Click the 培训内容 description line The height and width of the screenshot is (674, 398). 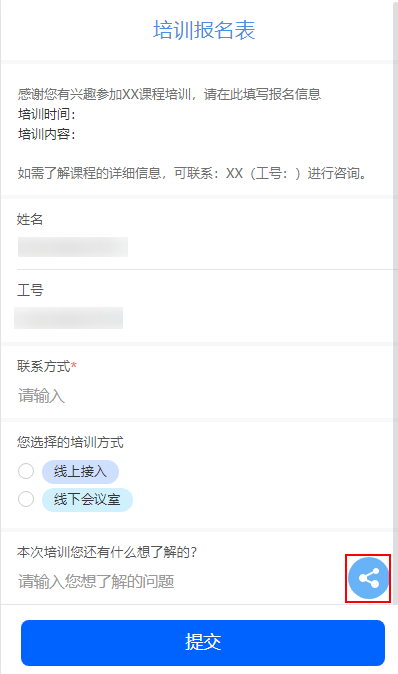click(x=47, y=134)
